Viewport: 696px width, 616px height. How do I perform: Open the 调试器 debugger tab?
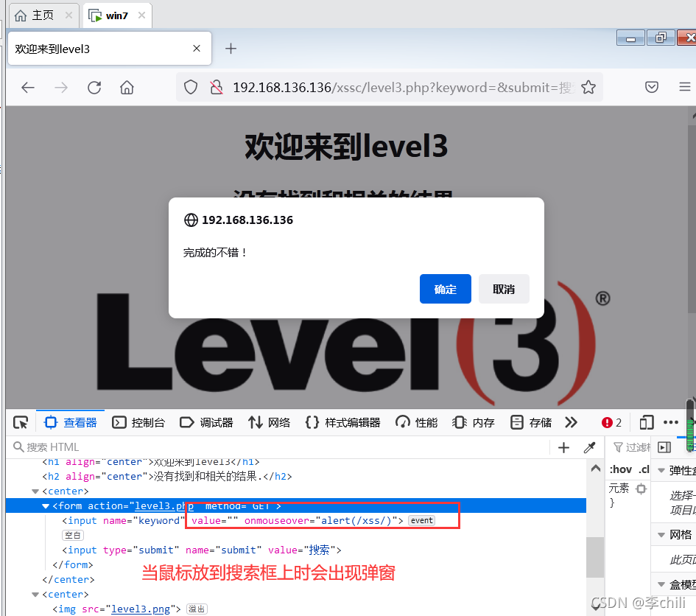pyautogui.click(x=206, y=422)
